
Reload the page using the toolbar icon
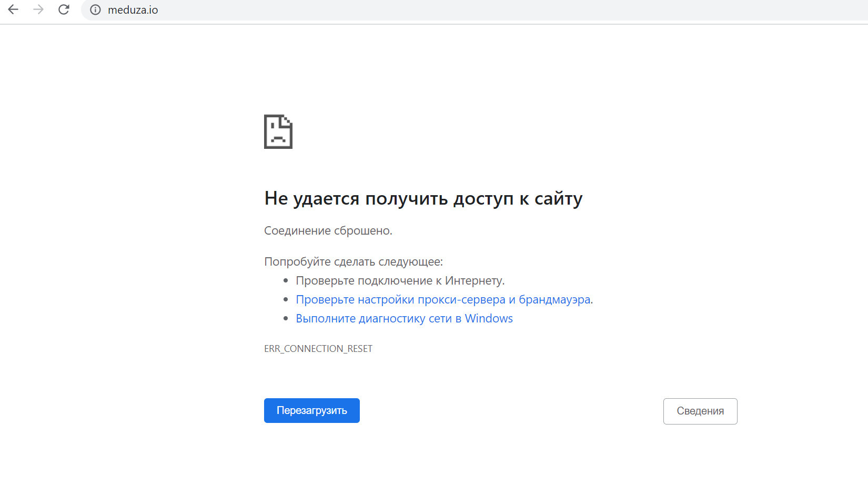[64, 9]
